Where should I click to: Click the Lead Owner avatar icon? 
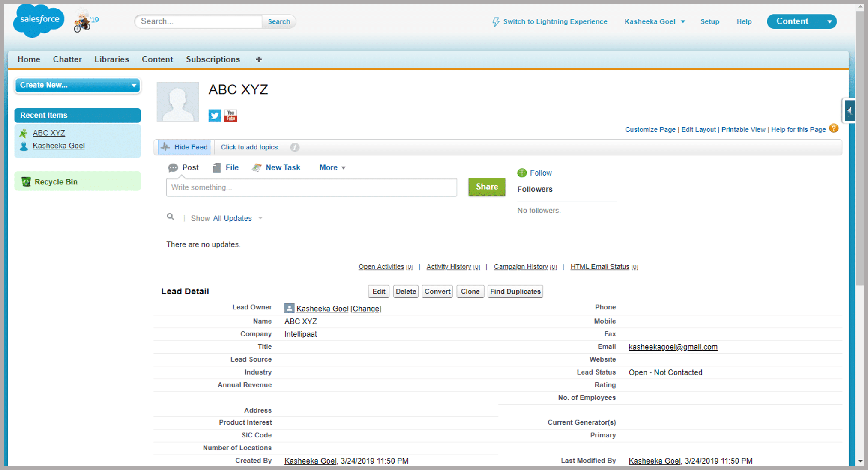click(290, 308)
